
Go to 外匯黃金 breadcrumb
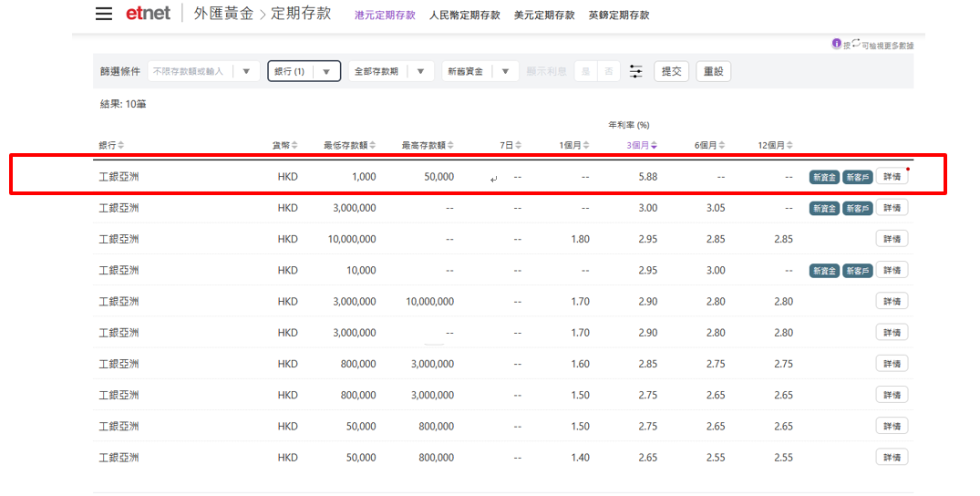(x=223, y=13)
